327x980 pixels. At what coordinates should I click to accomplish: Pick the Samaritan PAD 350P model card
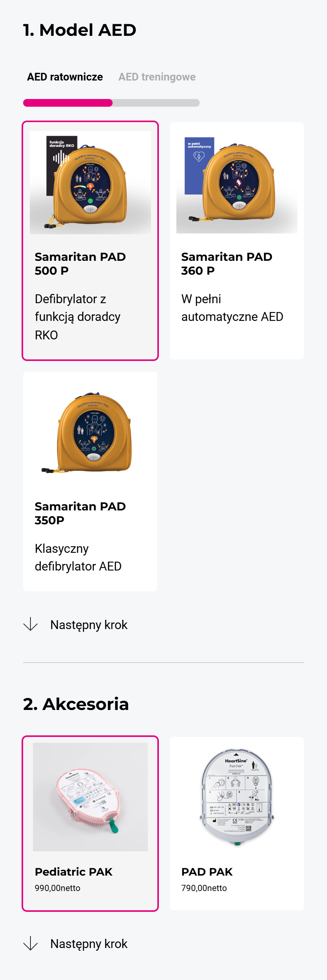click(x=90, y=481)
